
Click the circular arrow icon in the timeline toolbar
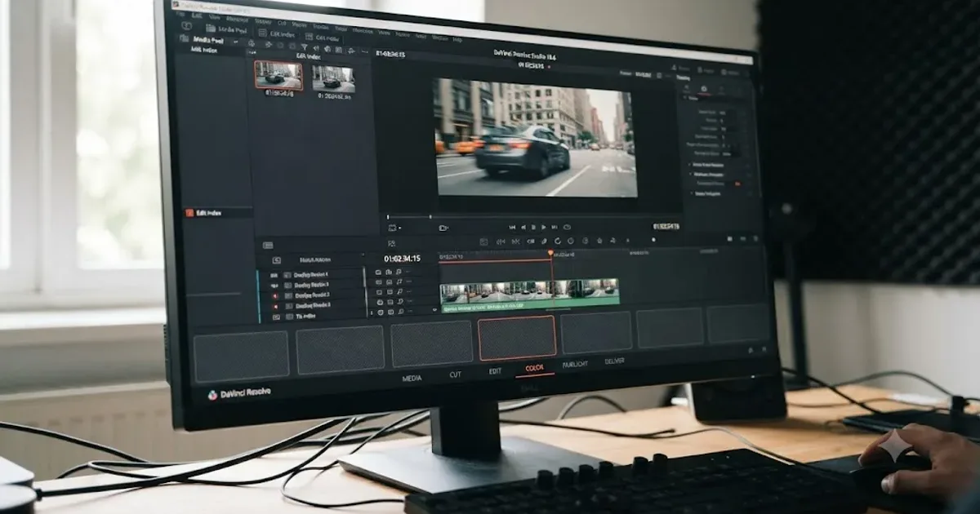pos(558,241)
